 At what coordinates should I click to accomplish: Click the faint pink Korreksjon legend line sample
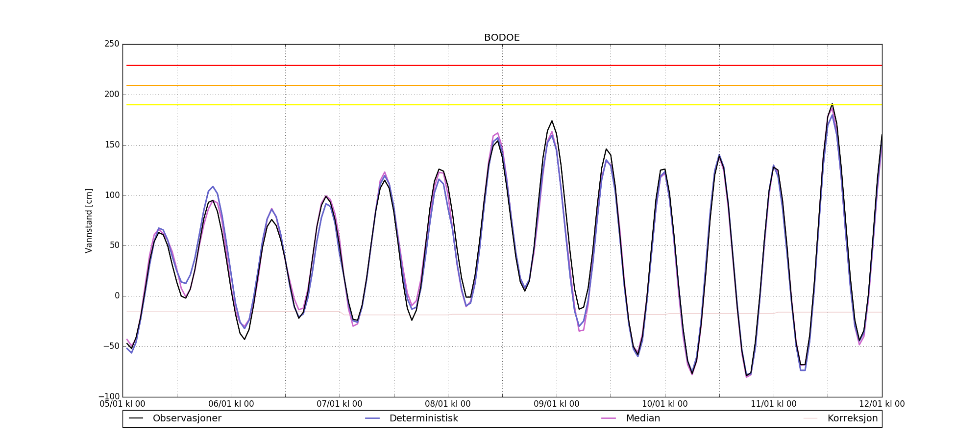[810, 418]
